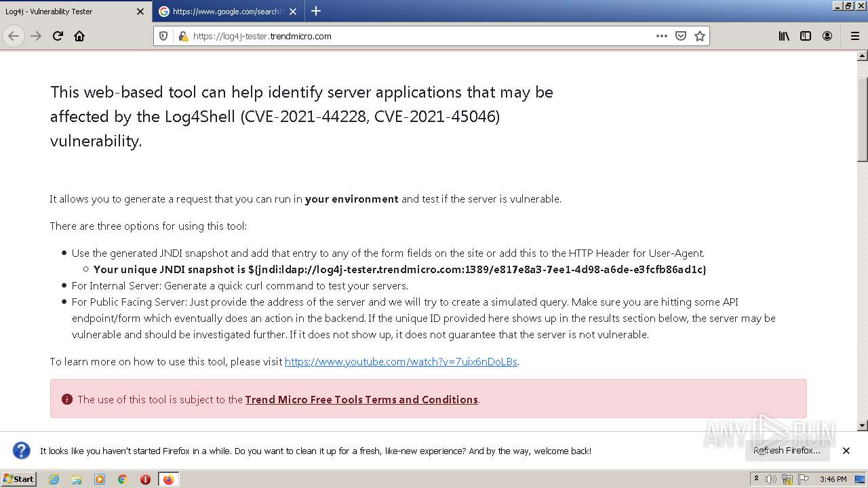This screenshot has width=868, height=488.
Task: Open the Action Center flag icon
Action: [804, 479]
